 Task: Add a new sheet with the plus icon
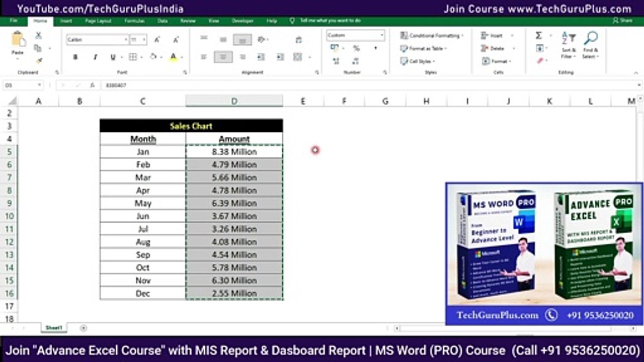[84, 328]
